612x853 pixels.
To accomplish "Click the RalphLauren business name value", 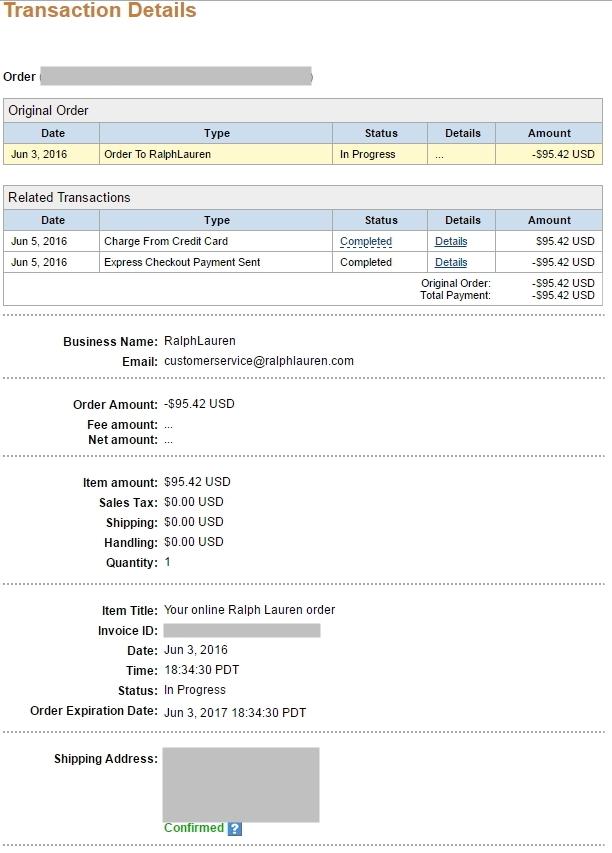I will (199, 341).
